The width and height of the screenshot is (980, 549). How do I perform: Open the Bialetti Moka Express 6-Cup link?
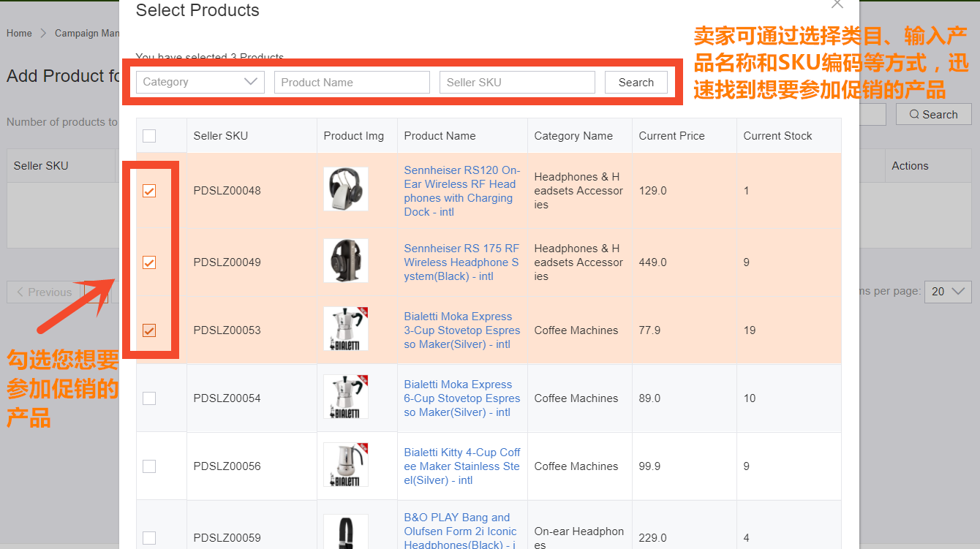pos(461,398)
